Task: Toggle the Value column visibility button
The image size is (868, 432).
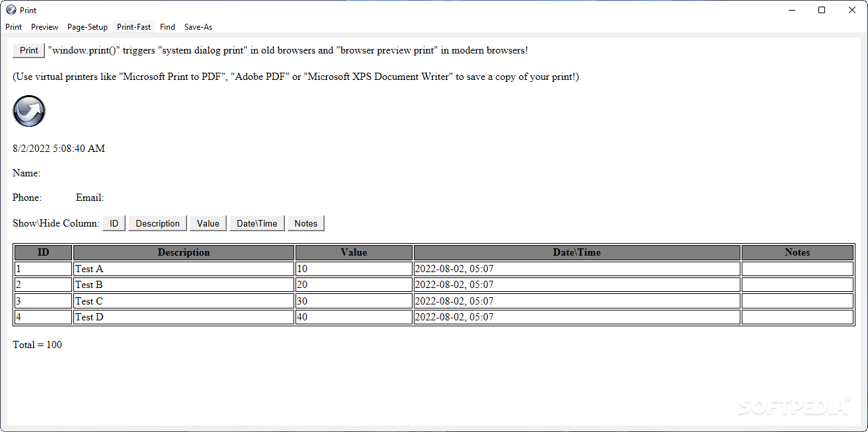Action: 208,223
